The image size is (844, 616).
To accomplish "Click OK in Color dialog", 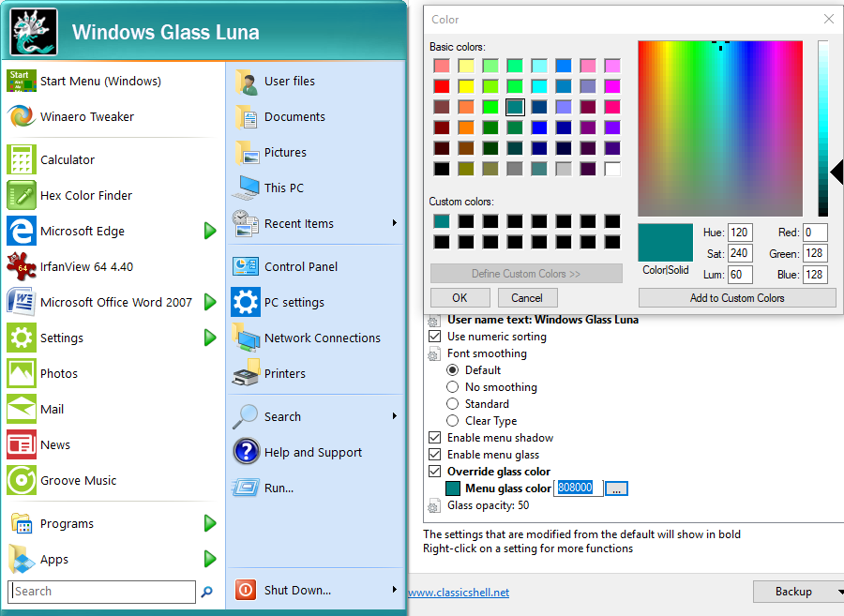I will [x=460, y=298].
